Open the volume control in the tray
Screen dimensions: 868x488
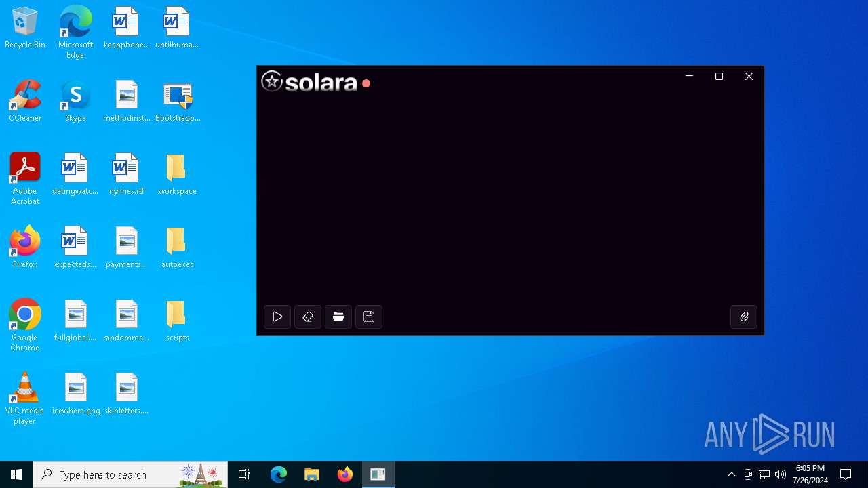point(781,474)
